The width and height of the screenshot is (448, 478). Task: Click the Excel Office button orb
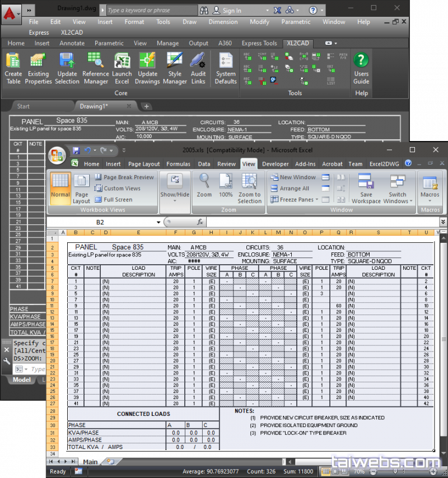pos(57,154)
